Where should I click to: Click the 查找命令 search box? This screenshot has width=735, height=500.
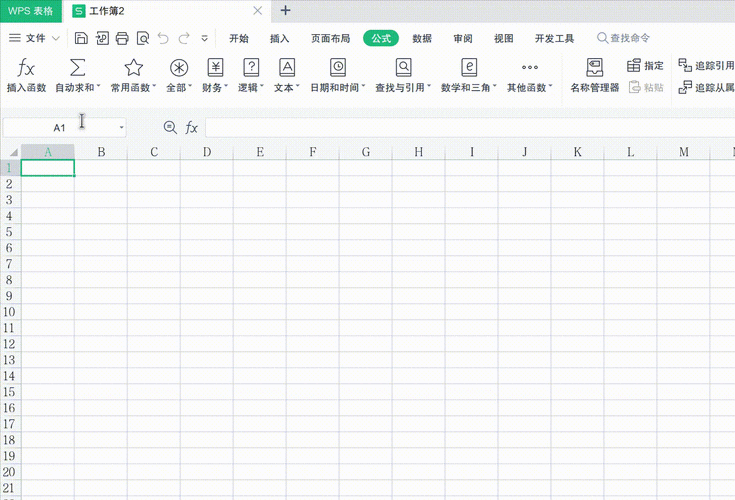[x=623, y=38]
